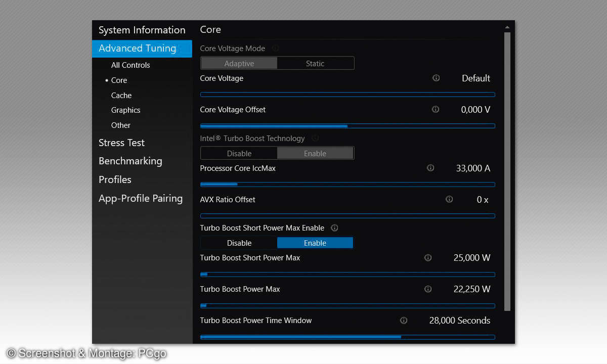Select Other sub-item in sidebar
This screenshot has height=364, width=607.
pos(121,125)
